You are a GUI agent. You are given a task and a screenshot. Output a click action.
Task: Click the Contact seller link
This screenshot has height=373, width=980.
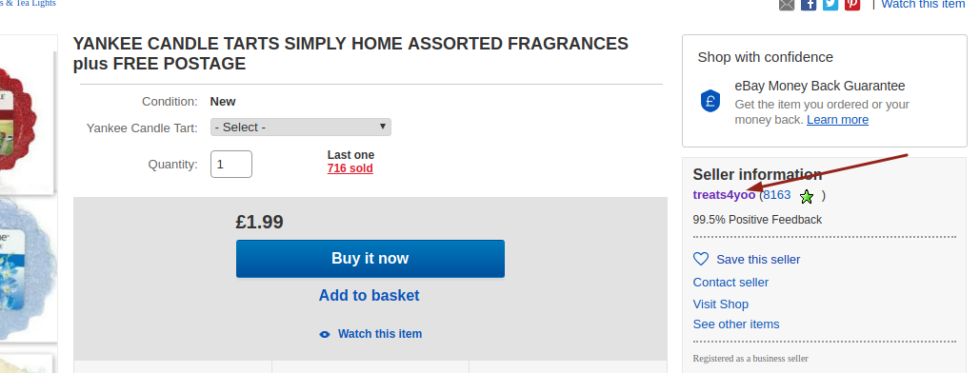(x=730, y=283)
